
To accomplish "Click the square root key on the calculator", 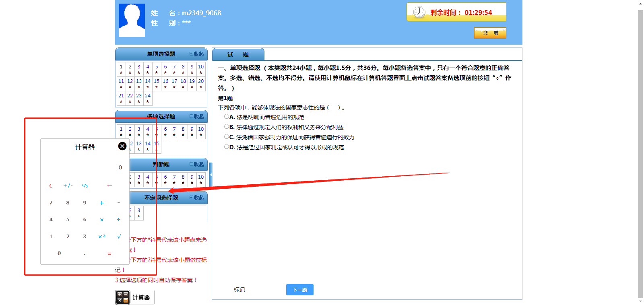I will [x=119, y=237].
